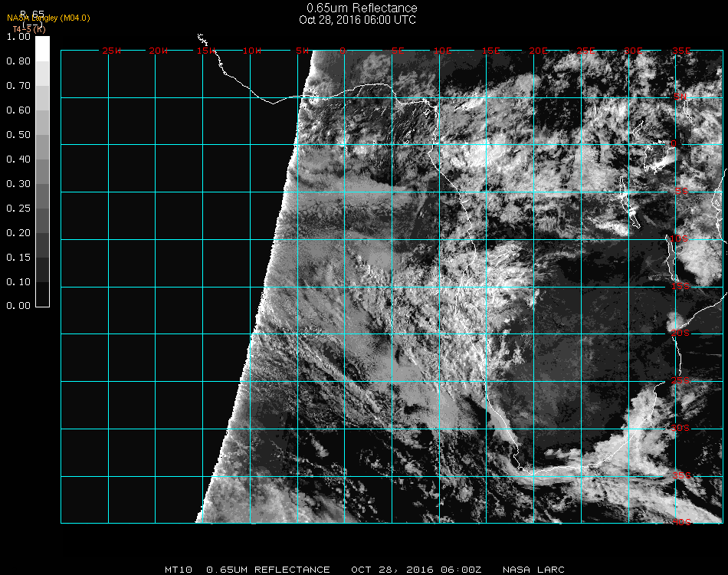Click the 0.25 color bar value

18,209
